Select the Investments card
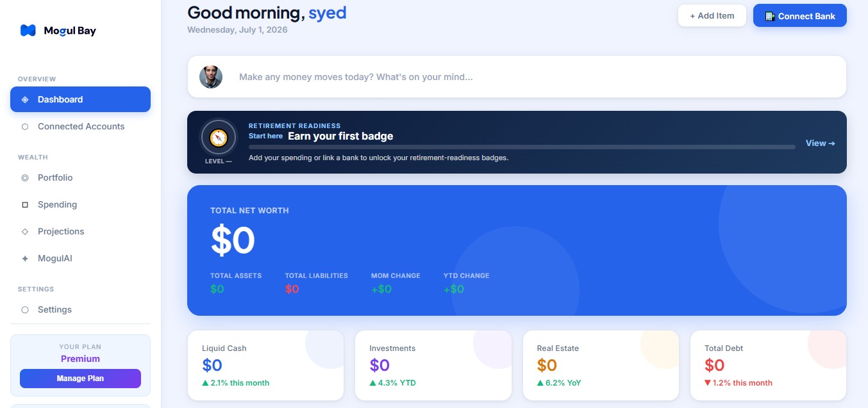 433,366
